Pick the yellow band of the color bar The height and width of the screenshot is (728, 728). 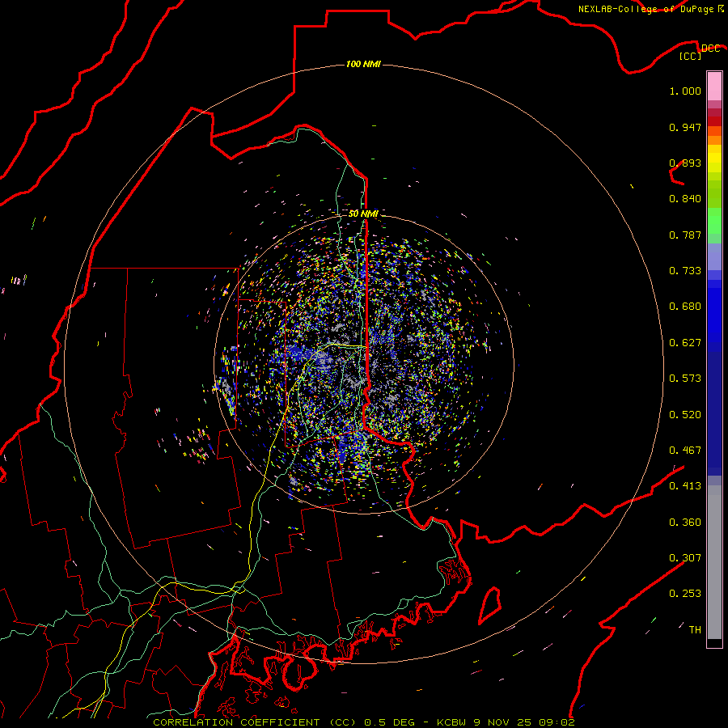click(714, 159)
